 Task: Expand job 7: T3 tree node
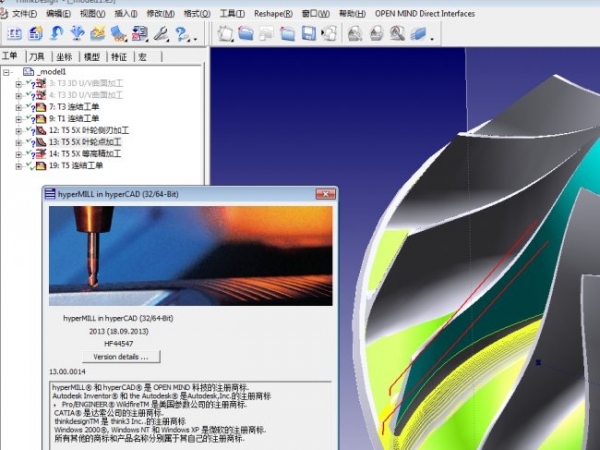18,106
